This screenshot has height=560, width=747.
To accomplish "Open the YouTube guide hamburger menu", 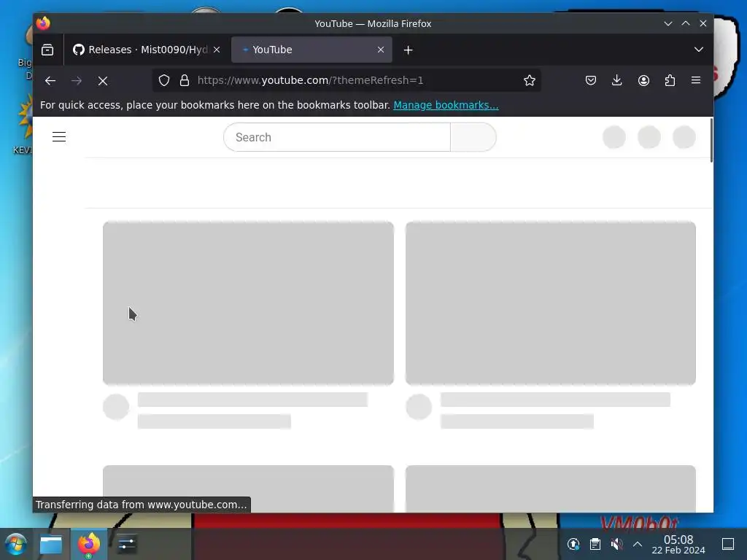I will (59, 137).
